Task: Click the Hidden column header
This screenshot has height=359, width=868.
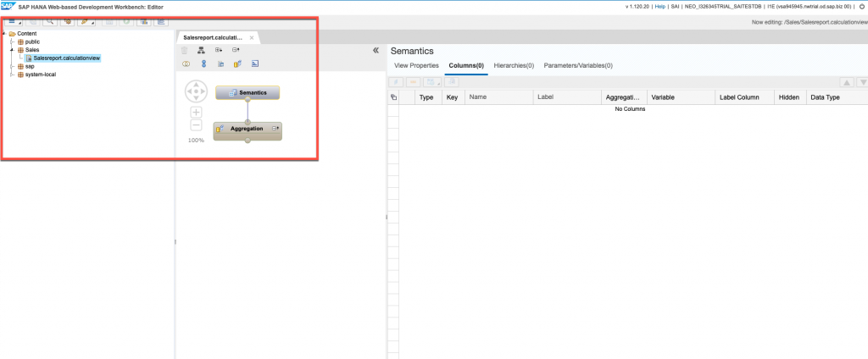Action: [x=789, y=97]
